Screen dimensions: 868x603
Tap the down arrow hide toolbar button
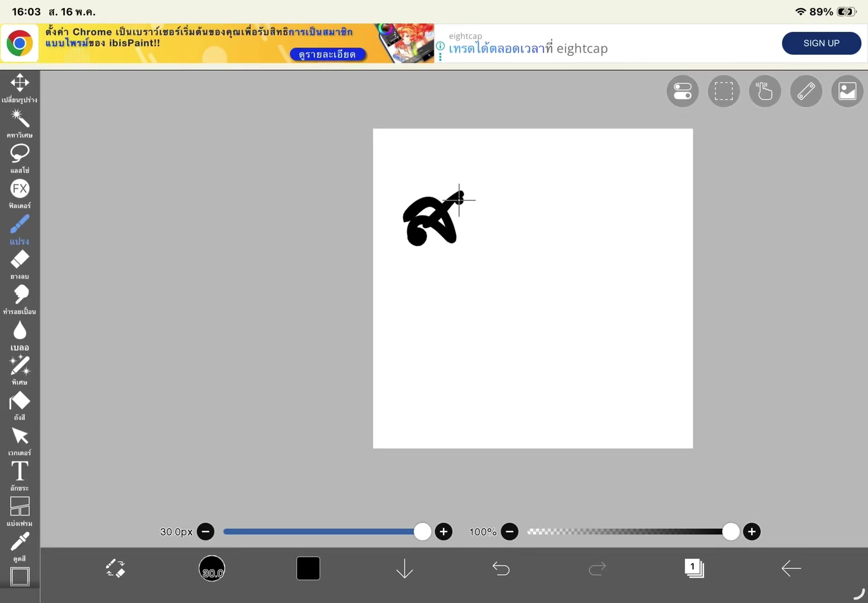404,568
